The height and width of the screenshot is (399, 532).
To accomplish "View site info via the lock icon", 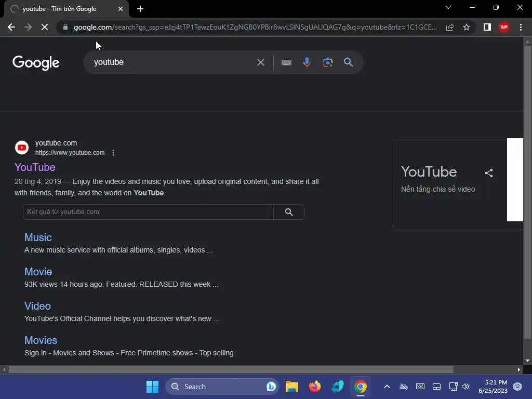I will coord(65,27).
